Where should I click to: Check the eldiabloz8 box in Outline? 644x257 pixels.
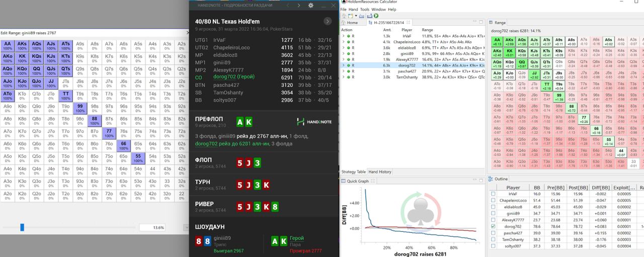(493, 207)
